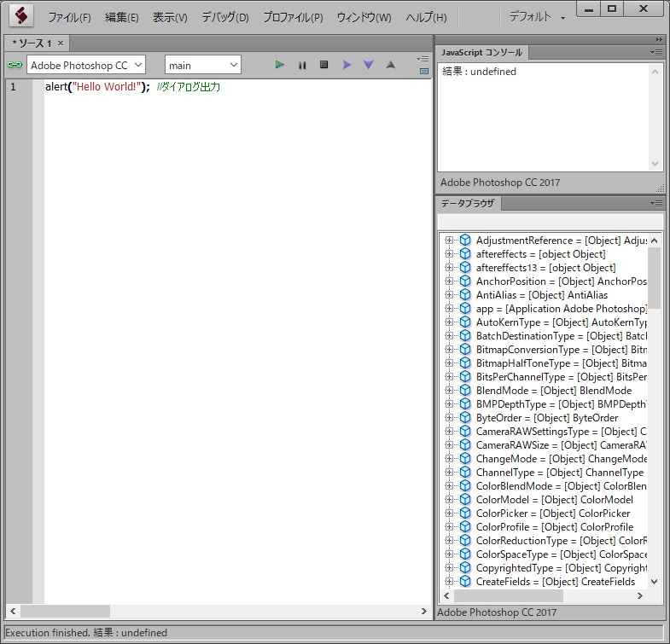Expand the BlendMode tree node

[x=450, y=391]
